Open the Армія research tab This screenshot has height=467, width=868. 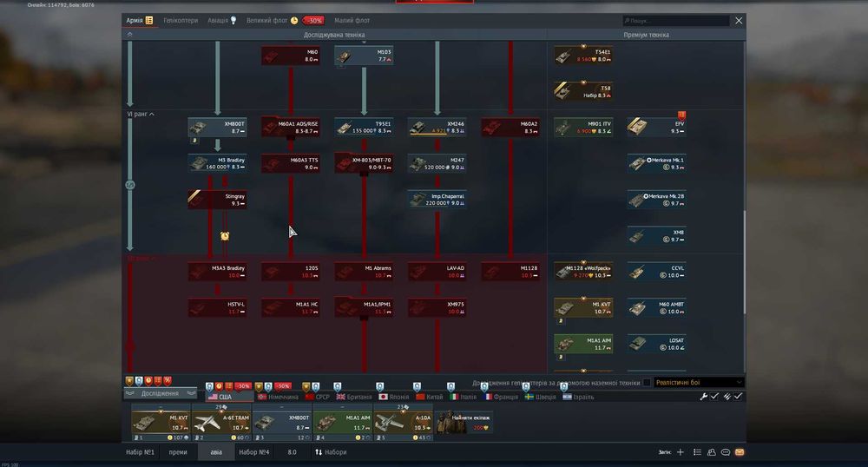point(139,21)
